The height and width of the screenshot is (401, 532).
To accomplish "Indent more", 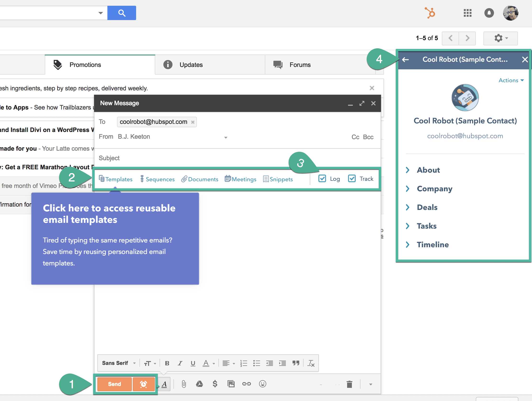I will click(x=282, y=363).
